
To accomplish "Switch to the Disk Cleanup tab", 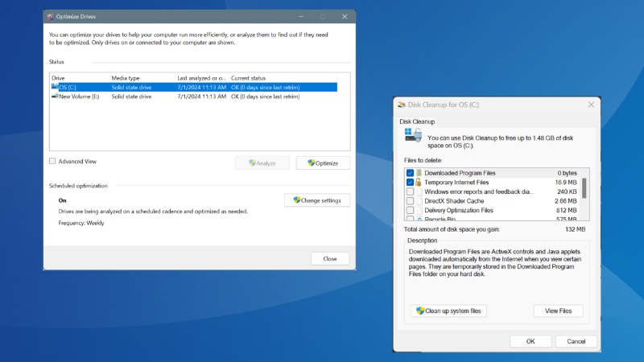I will (417, 121).
